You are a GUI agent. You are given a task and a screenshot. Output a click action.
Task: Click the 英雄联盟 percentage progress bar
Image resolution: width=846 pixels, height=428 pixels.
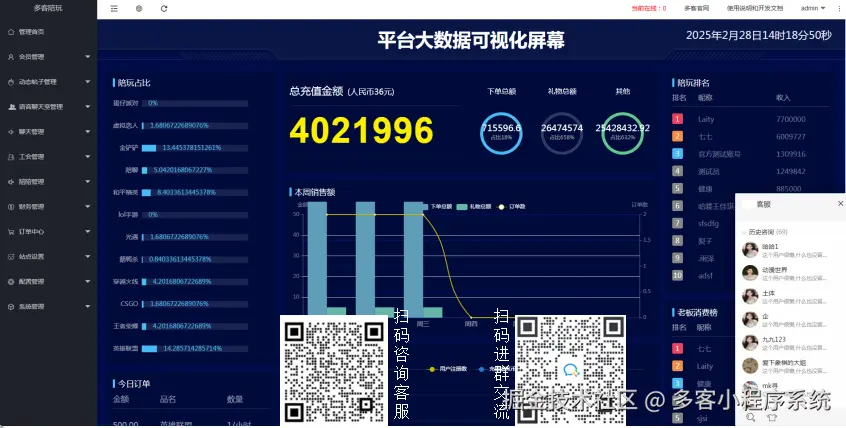195,349
